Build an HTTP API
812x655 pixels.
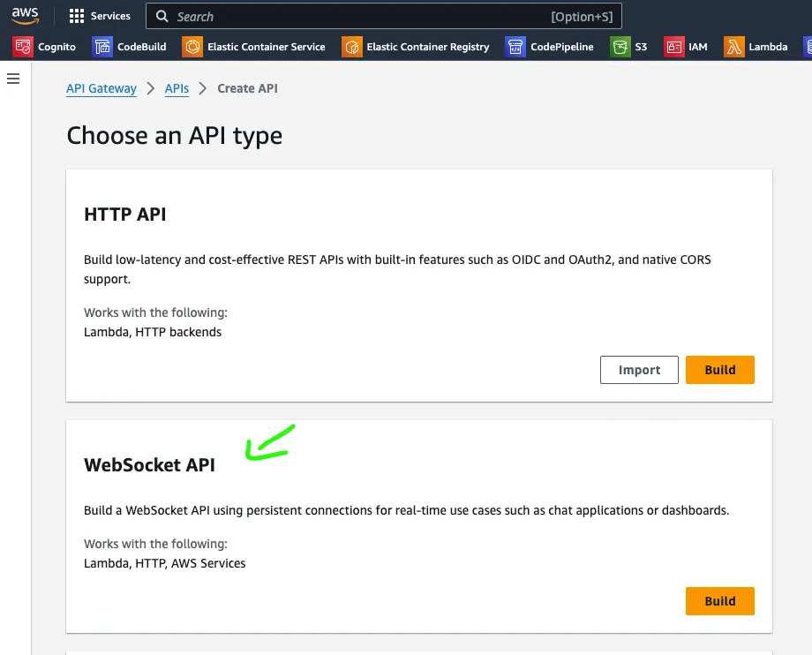click(x=719, y=370)
